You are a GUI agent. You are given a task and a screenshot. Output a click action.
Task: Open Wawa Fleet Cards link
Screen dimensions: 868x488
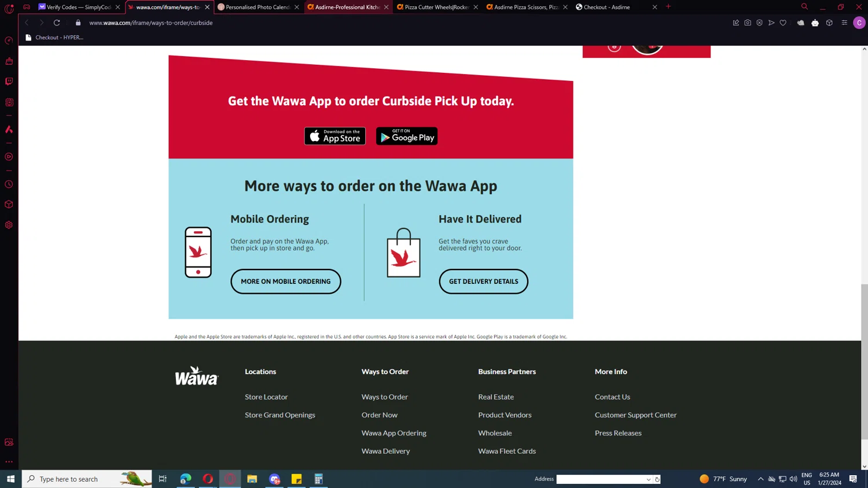[507, 451]
